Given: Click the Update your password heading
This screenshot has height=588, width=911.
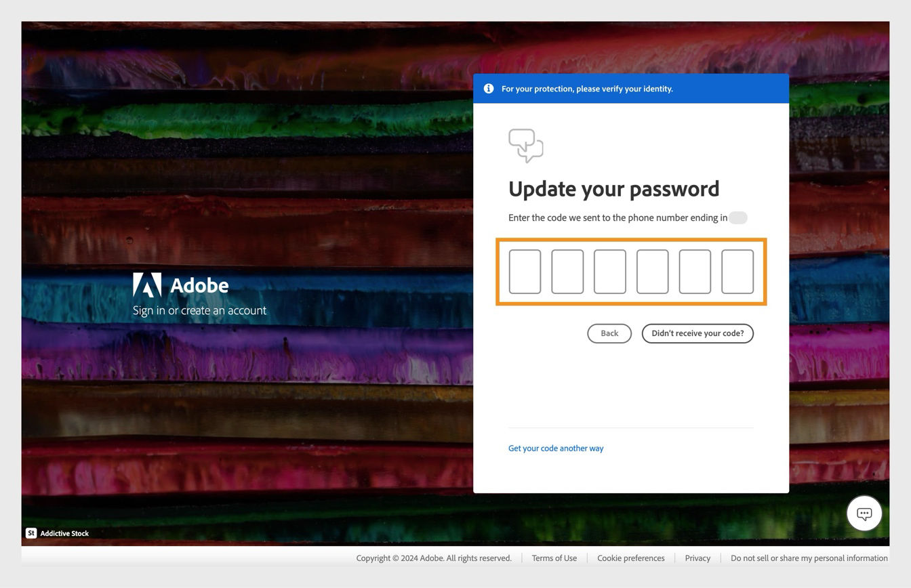Looking at the screenshot, I should pyautogui.click(x=613, y=189).
